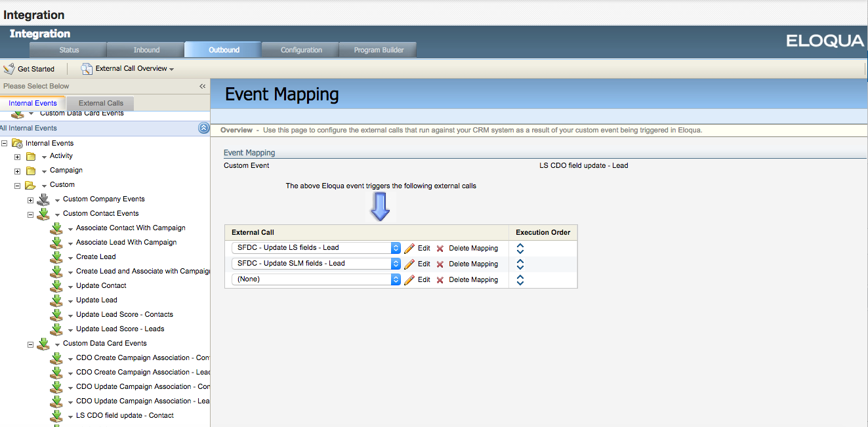
Task: Click the Activity folder icon
Action: point(30,156)
